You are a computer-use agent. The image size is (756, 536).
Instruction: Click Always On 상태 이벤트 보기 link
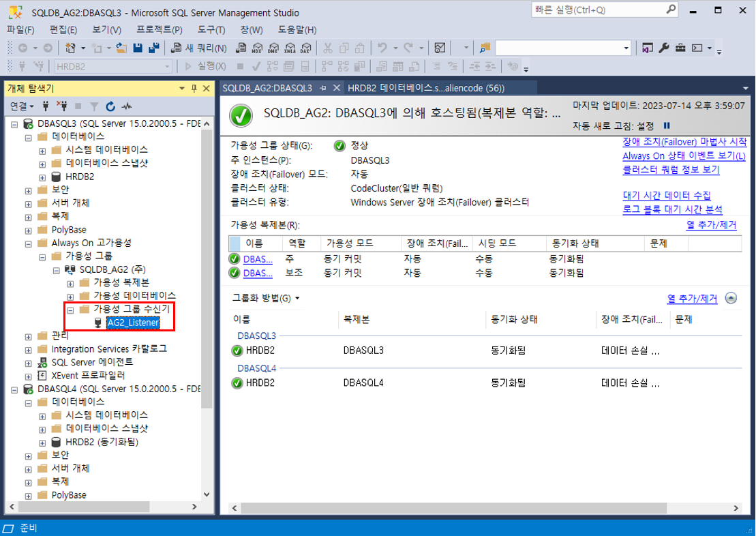[684, 156]
